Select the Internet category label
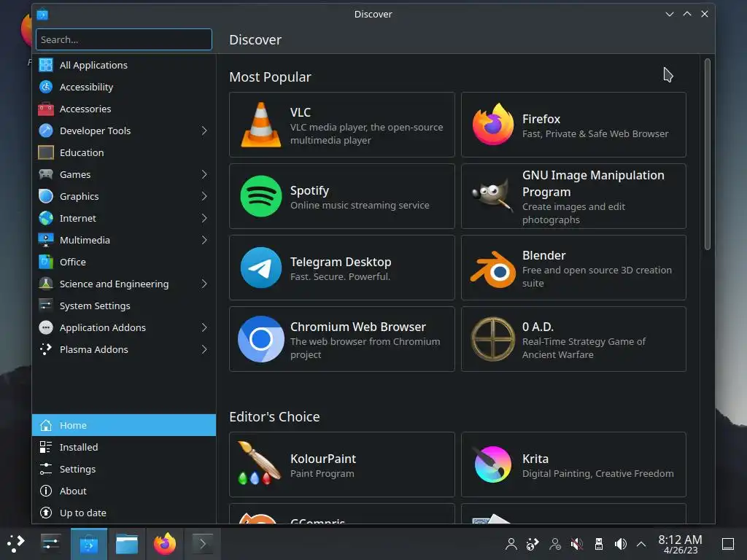747x560 pixels. (x=77, y=218)
